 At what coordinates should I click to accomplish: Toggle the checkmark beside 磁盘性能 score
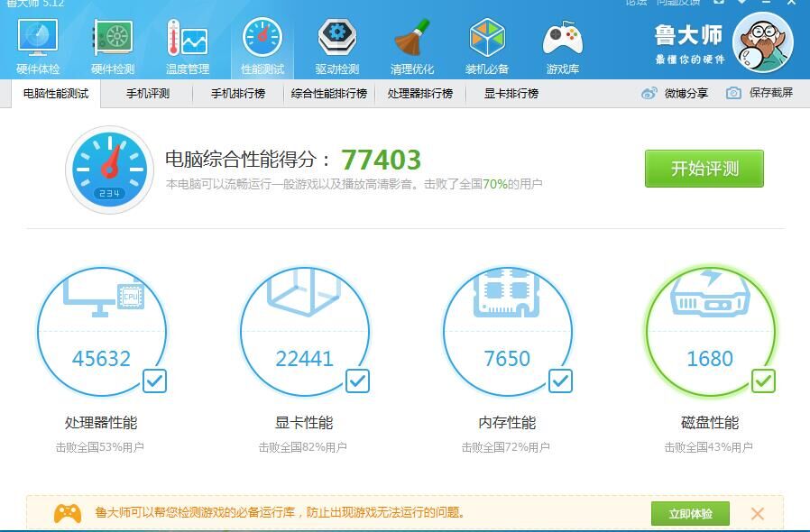pos(762,381)
